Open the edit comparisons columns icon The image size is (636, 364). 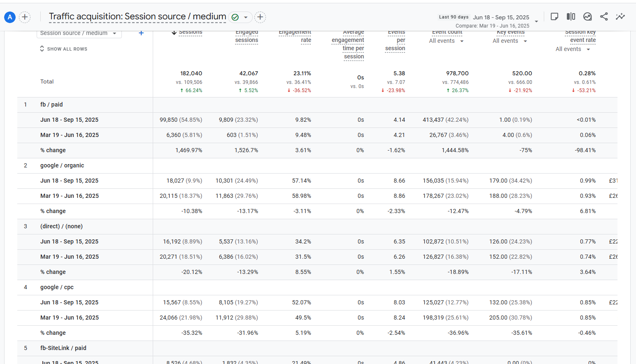point(571,16)
